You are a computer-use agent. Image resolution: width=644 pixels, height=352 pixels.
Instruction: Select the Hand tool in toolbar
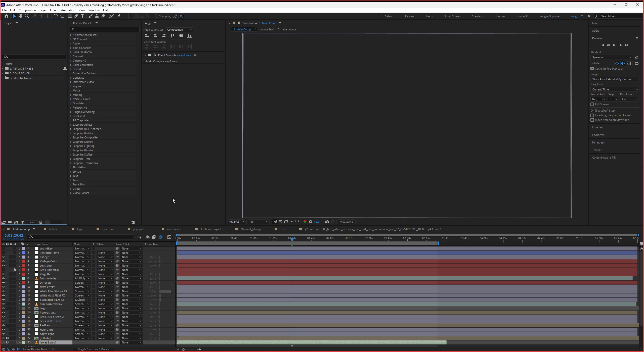(20, 16)
